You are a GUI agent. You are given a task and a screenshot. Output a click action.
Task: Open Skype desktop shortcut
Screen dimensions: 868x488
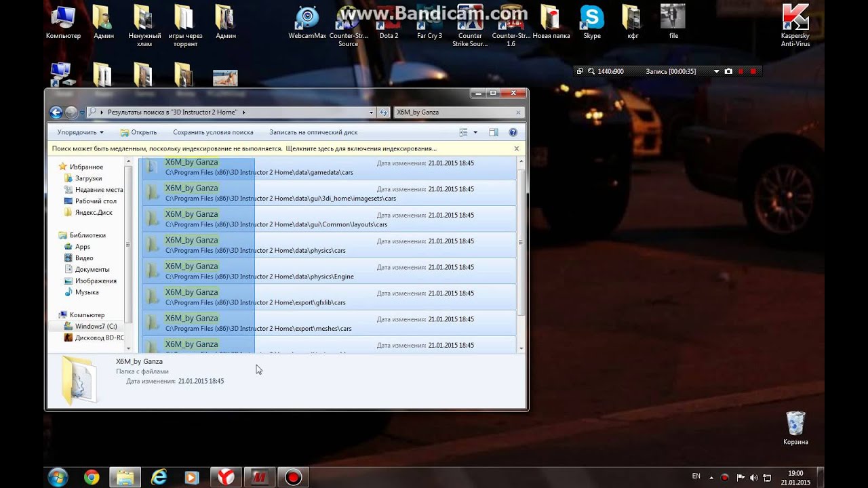(592, 22)
